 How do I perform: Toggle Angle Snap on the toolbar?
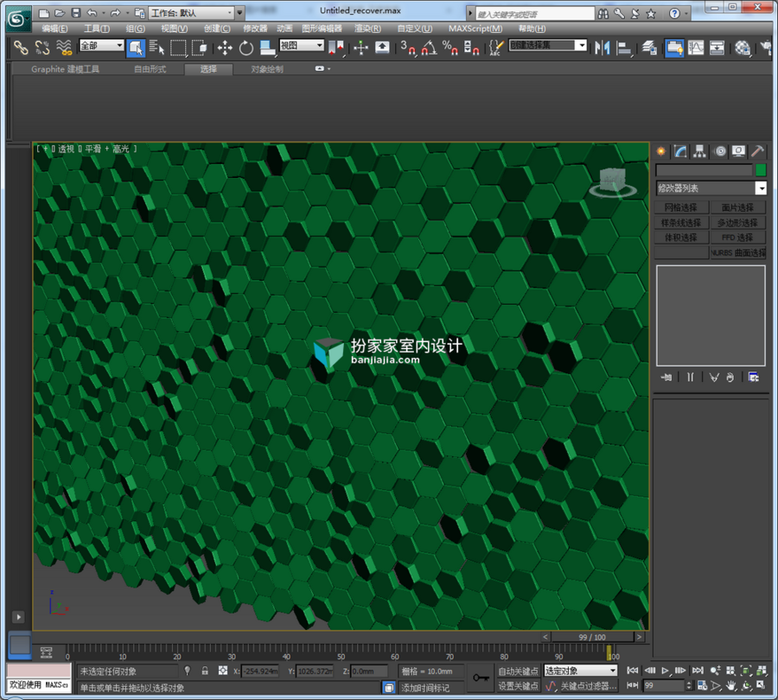[x=429, y=48]
